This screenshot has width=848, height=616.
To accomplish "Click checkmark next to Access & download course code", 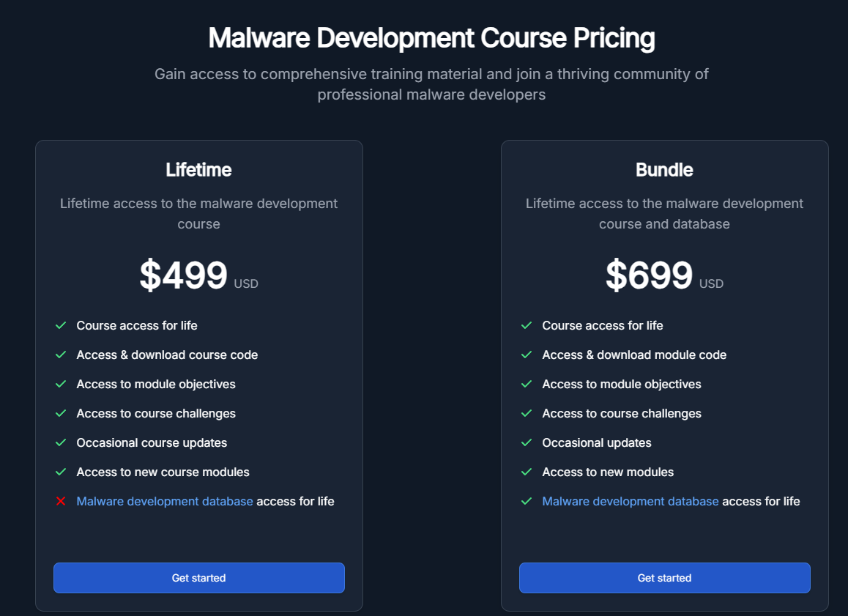I will pyautogui.click(x=61, y=355).
